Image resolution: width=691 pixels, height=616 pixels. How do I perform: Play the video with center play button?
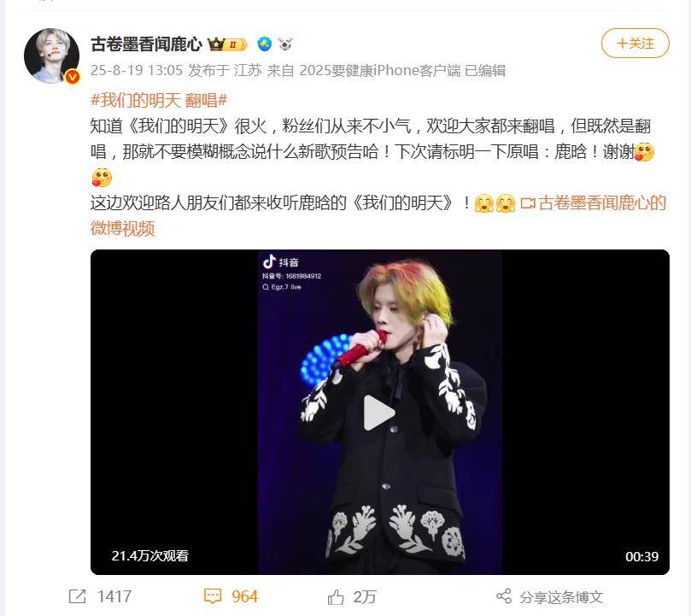click(x=378, y=413)
